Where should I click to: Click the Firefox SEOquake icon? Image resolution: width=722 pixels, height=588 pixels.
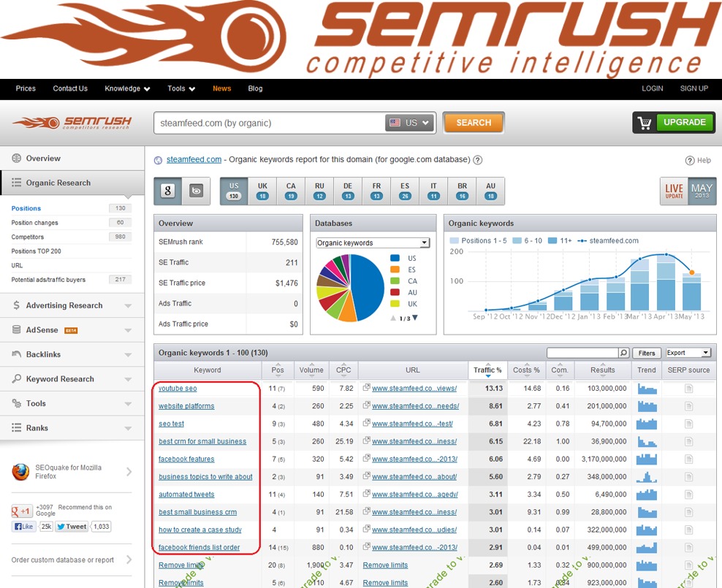pos(20,472)
